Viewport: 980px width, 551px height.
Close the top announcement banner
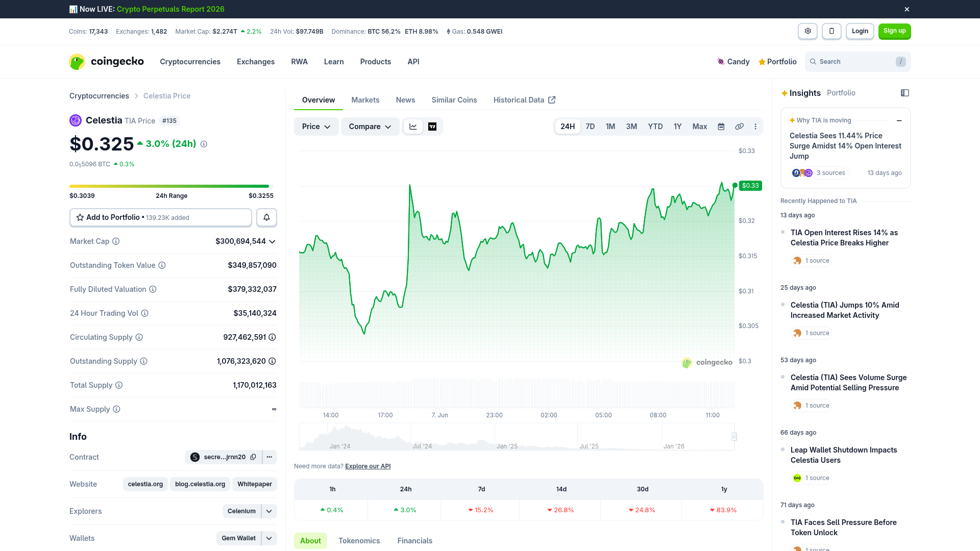pyautogui.click(x=907, y=9)
